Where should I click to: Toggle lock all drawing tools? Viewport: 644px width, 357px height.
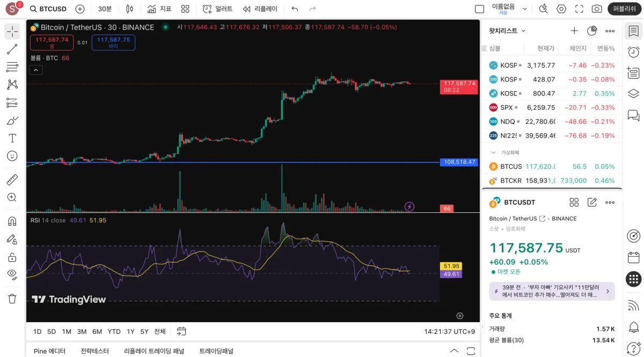pyautogui.click(x=12, y=257)
